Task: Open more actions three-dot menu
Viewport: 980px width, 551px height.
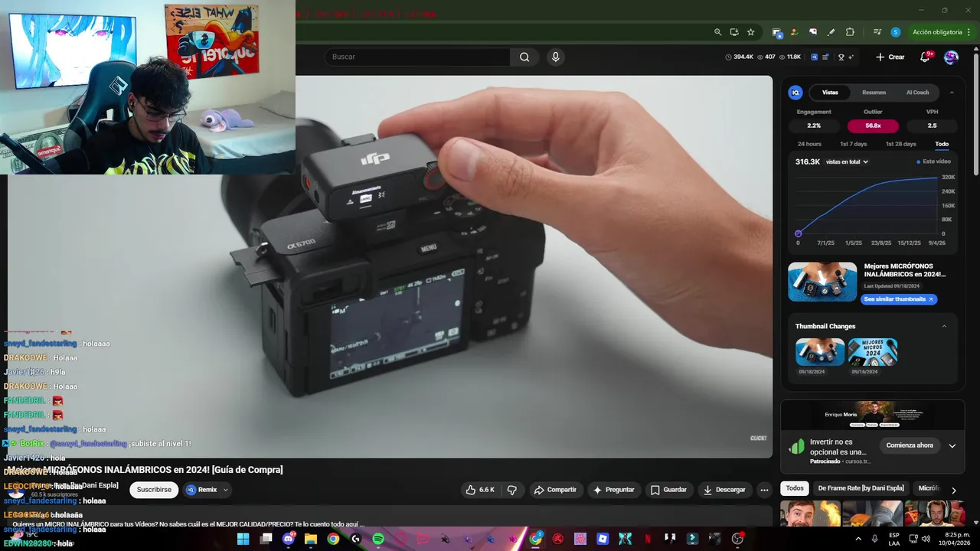Action: coord(764,490)
